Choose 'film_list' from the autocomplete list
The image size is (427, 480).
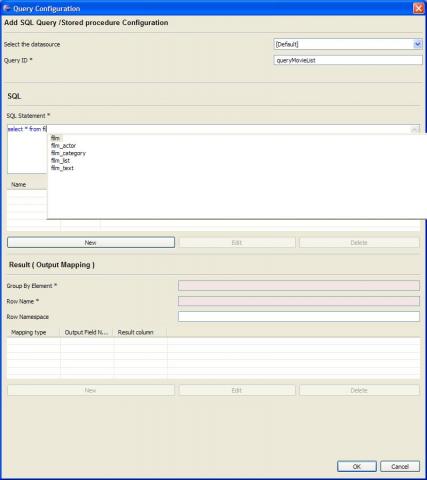click(x=60, y=161)
